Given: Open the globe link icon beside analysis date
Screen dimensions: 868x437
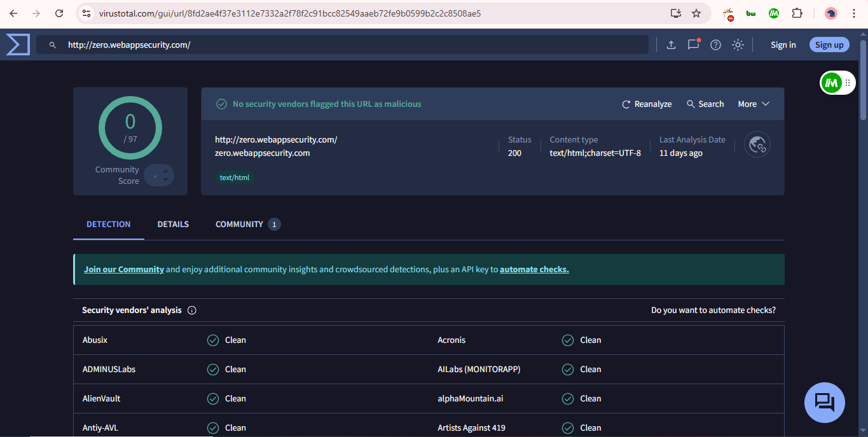Looking at the screenshot, I should (x=757, y=145).
